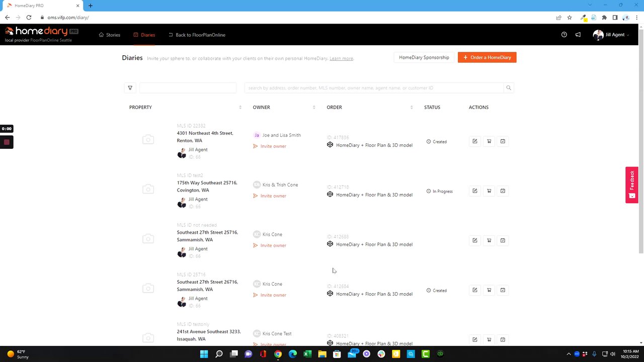Open File Explorer from the taskbar
The height and width of the screenshot is (362, 644).
tap(322, 354)
